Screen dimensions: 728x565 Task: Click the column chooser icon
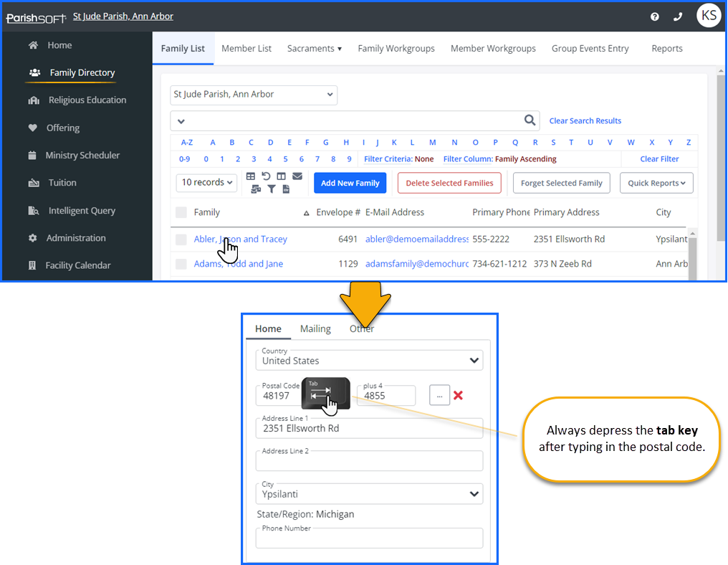[x=282, y=176]
